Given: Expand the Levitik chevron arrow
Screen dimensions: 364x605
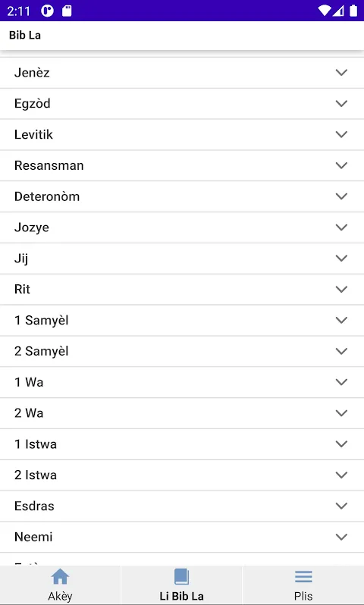Looking at the screenshot, I should point(341,134).
